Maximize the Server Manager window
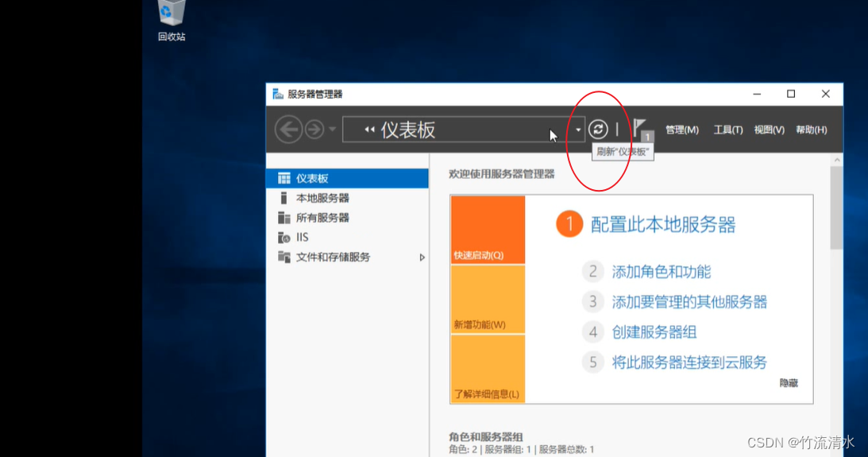Screen dimensions: 868x457 791,94
